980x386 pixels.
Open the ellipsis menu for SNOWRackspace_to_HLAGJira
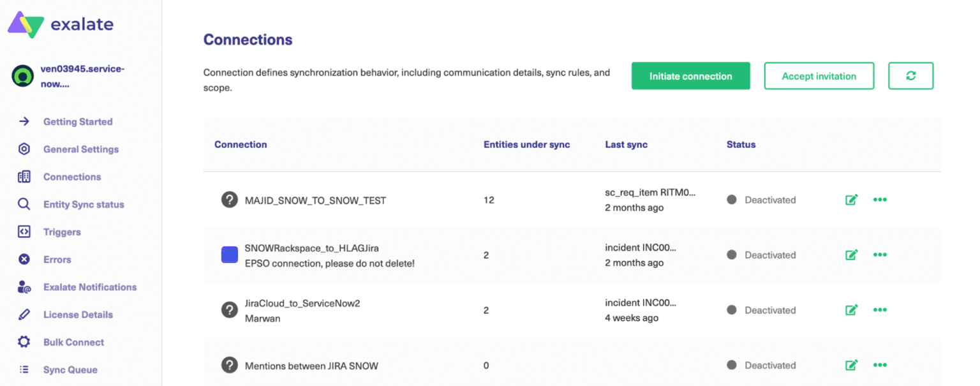pyautogui.click(x=880, y=254)
